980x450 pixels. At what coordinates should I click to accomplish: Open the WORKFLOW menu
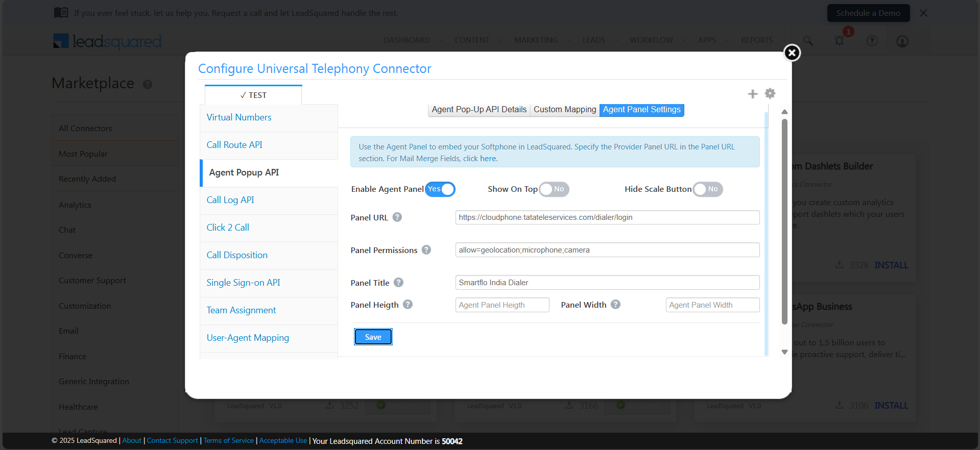(651, 40)
